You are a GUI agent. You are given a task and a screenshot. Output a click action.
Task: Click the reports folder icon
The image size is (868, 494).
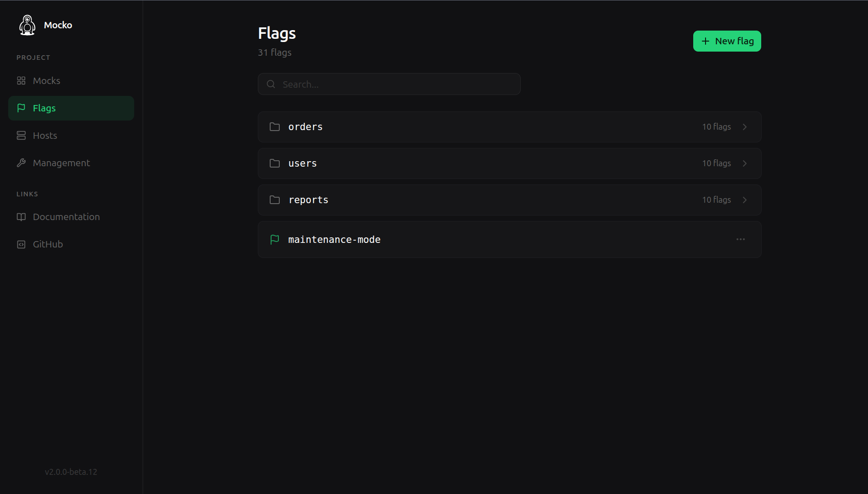(275, 200)
